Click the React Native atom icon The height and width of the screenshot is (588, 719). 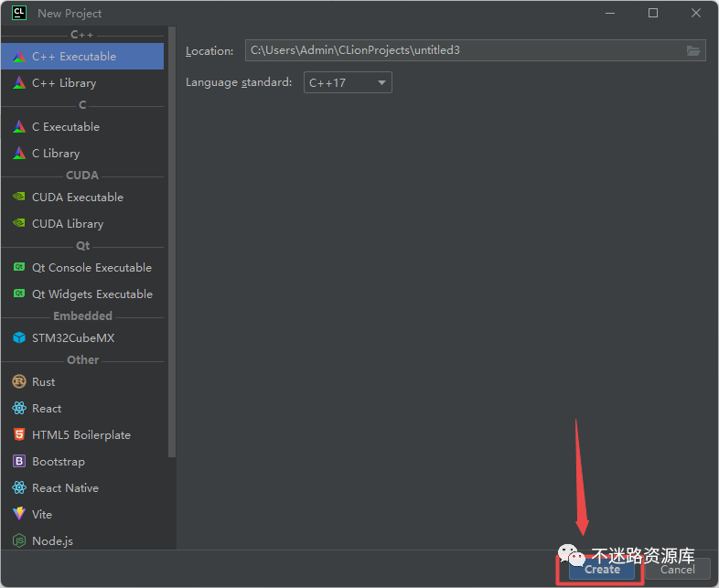tap(19, 487)
